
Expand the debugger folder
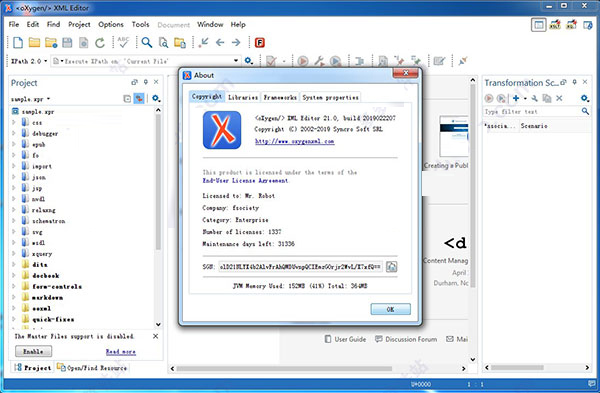(14, 134)
